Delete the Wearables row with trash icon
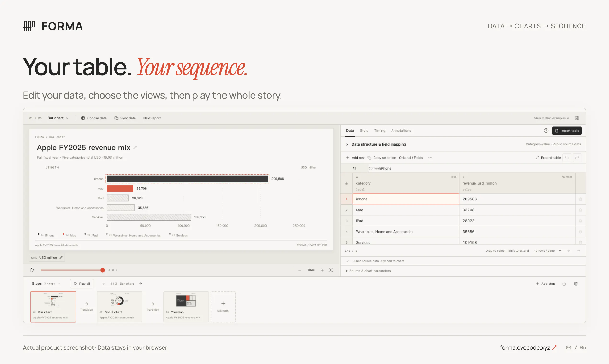The image size is (609, 364). click(580, 232)
